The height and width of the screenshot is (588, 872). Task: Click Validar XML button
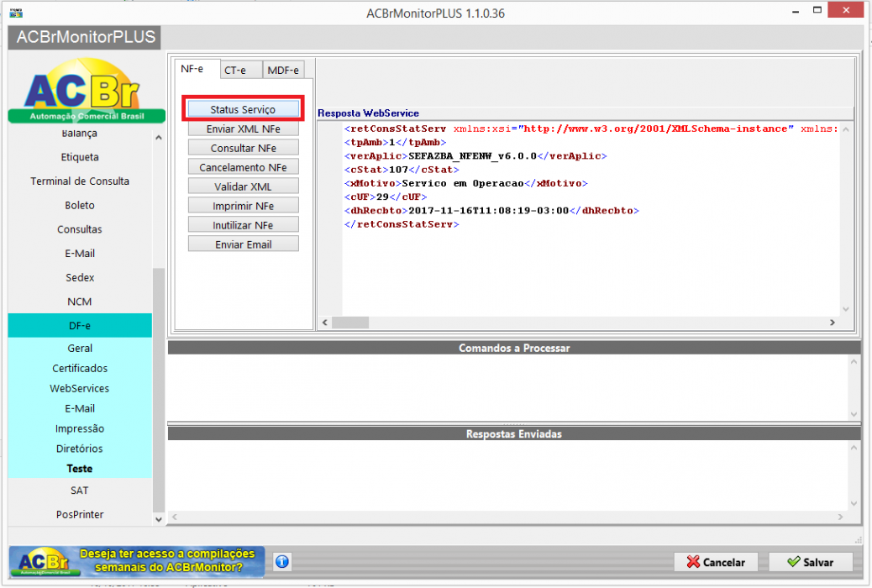pos(243,186)
